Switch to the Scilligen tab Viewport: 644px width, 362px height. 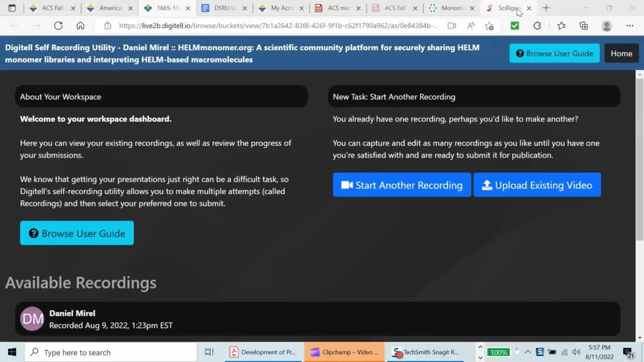[508, 8]
